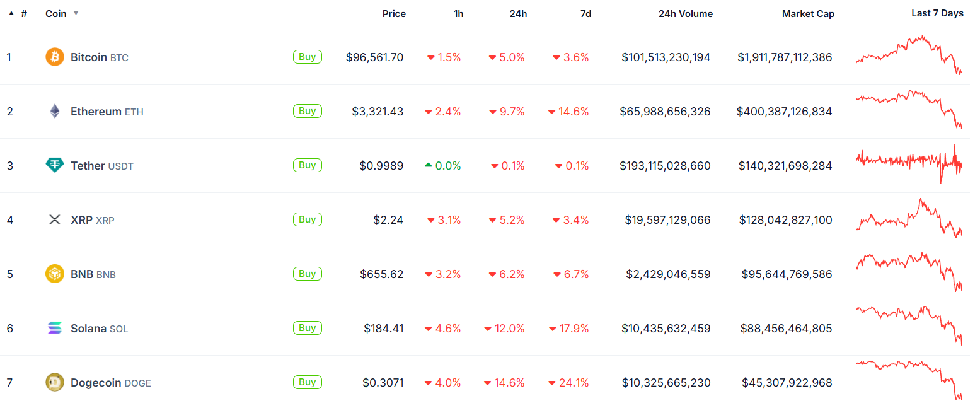Sort by rank using the # arrow

coord(11,13)
